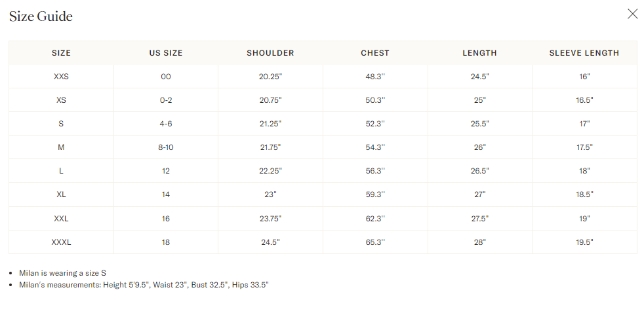Screen dimensions: 644x313
Task: Select the SHOULDER column header
Action: point(270,53)
